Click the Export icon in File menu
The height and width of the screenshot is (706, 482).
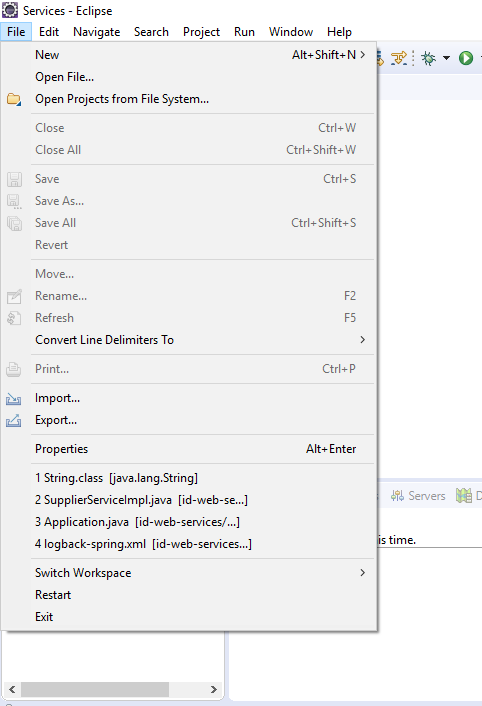point(14,421)
